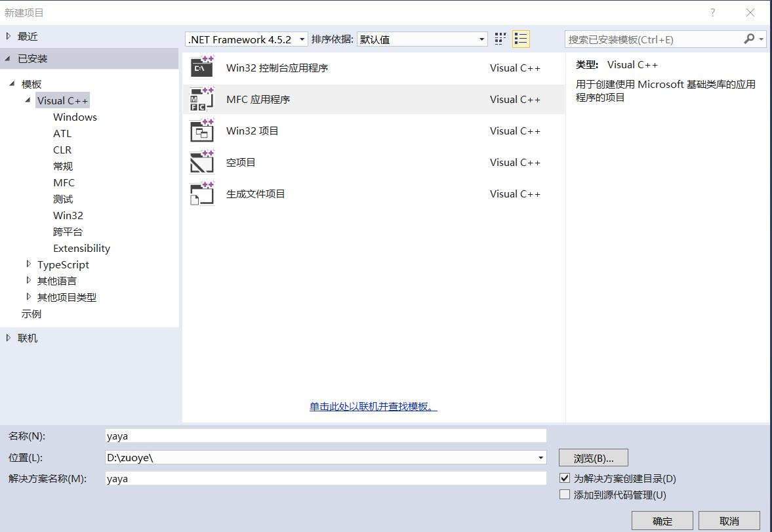Image resolution: width=772 pixels, height=532 pixels.
Task: Expand the 联机 section
Action: [9, 337]
